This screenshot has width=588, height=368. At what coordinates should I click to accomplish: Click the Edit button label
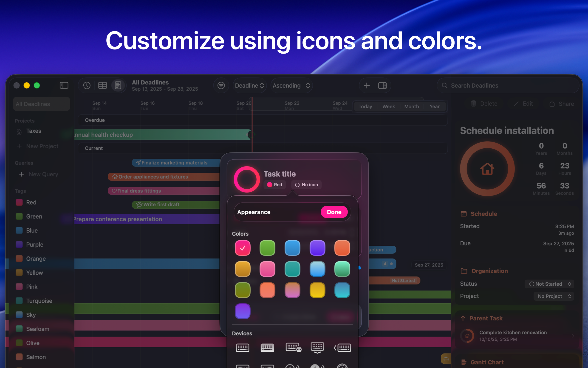(528, 104)
